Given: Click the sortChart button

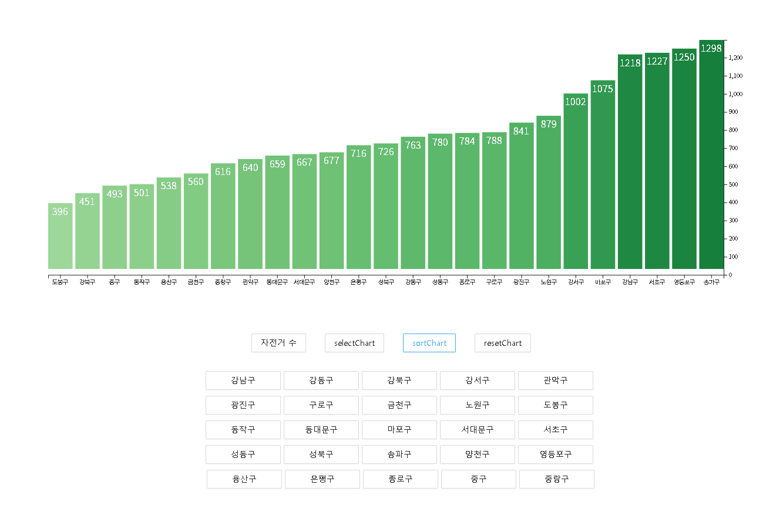Looking at the screenshot, I should click(429, 343).
